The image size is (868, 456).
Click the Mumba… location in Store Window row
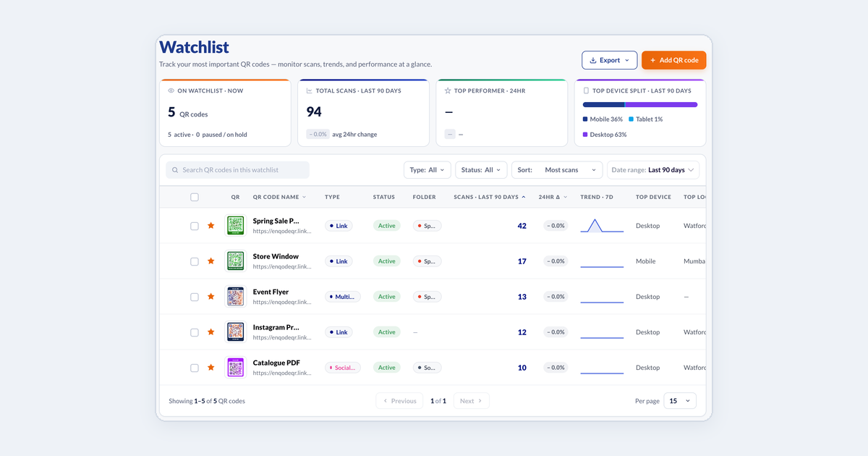tap(695, 261)
